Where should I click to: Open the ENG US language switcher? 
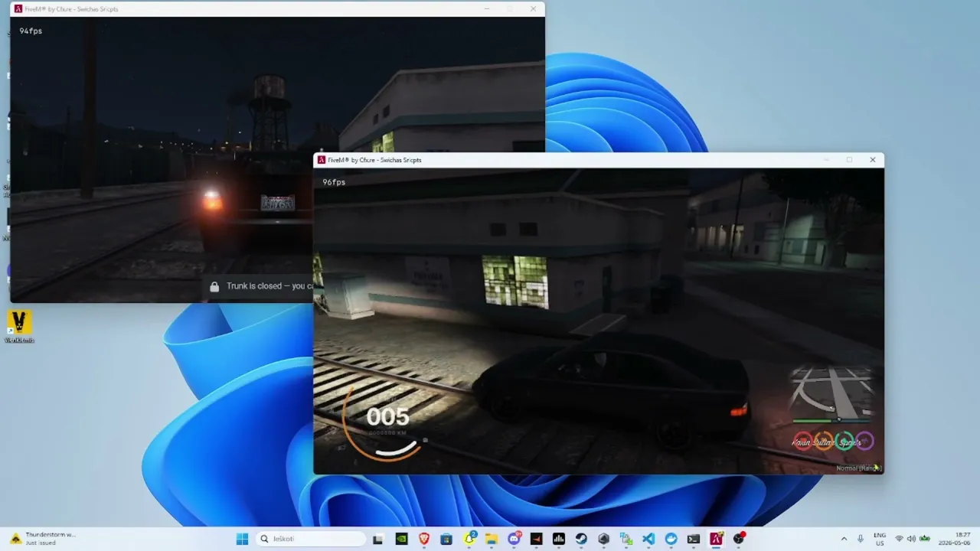coord(880,539)
